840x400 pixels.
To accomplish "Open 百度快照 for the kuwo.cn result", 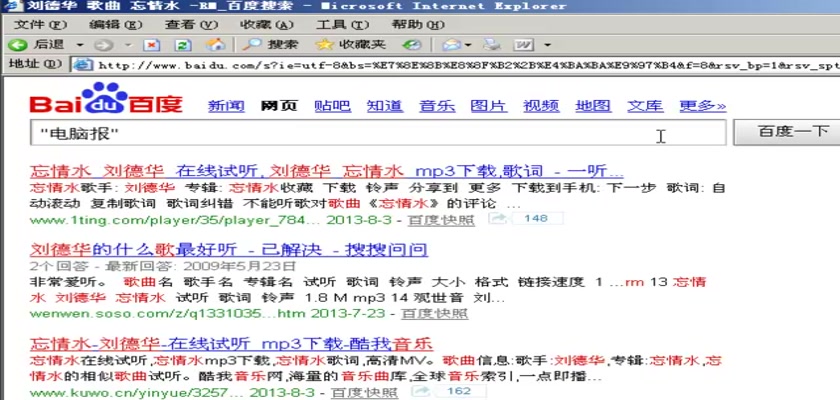I will pyautogui.click(x=364, y=392).
